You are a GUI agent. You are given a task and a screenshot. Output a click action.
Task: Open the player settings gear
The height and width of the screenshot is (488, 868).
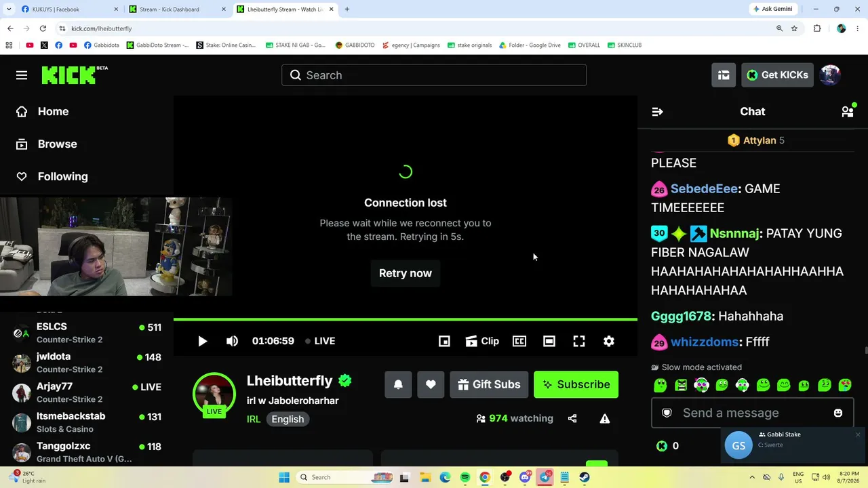pyautogui.click(x=609, y=341)
